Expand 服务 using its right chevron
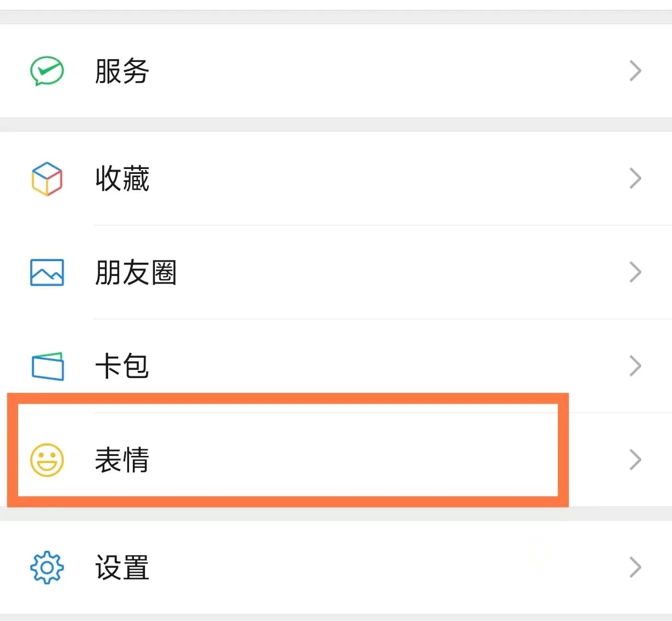672x621 pixels. point(635,71)
